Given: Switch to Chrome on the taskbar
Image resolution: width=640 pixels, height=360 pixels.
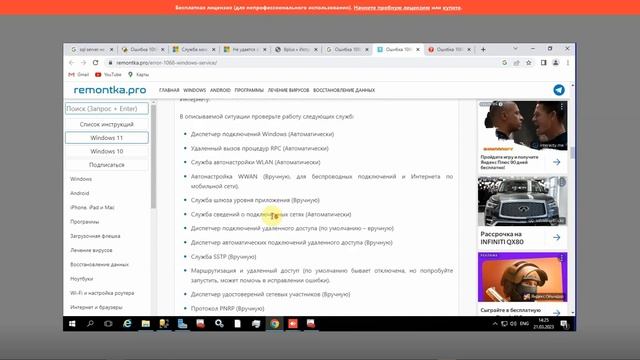Looking at the screenshot, I should tap(274, 324).
